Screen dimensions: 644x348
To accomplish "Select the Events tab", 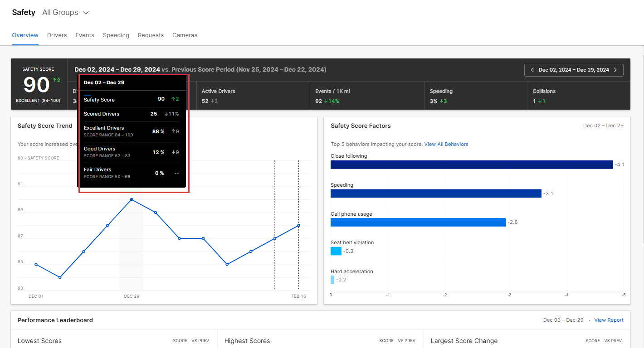I will pos(85,35).
